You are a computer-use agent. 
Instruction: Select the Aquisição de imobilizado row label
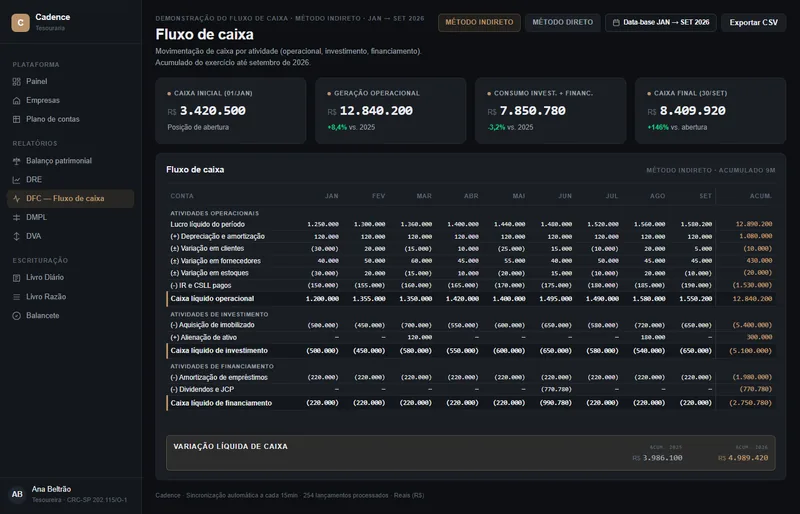[212, 325]
